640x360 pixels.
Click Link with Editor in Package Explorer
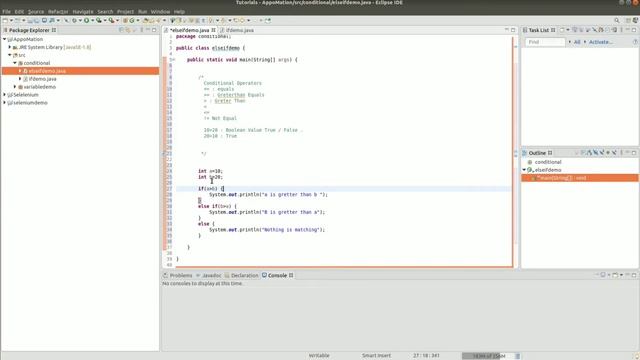[x=128, y=30]
